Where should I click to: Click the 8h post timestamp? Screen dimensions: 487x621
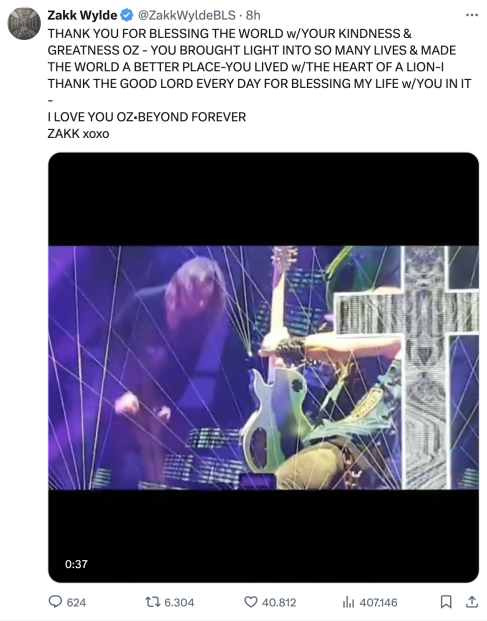[253, 15]
